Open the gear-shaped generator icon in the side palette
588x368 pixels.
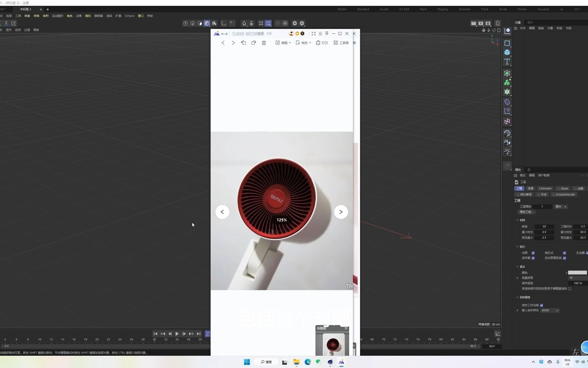(x=507, y=92)
